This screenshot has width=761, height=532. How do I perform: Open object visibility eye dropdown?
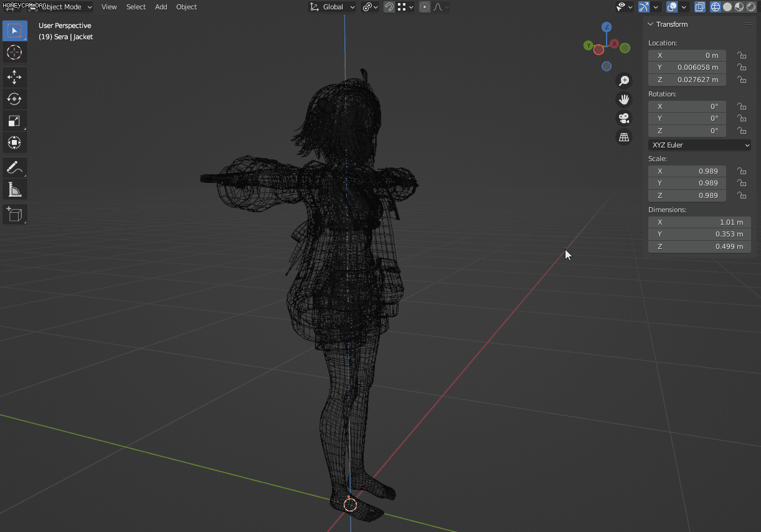click(625, 7)
